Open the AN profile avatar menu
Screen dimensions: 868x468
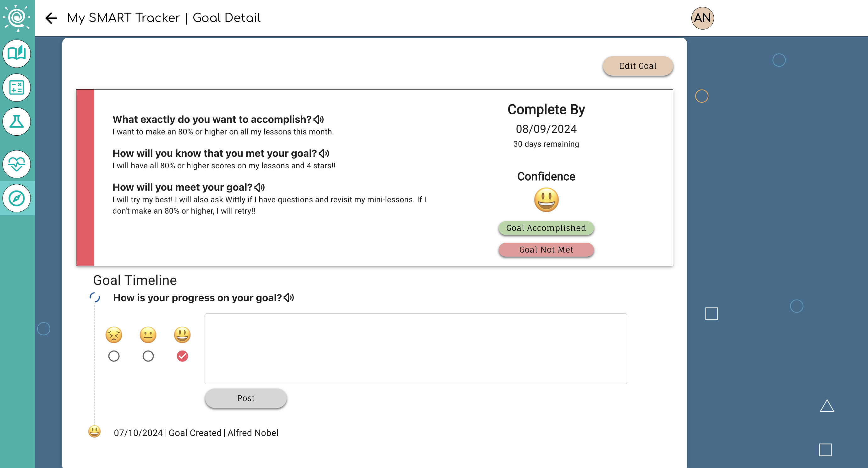point(702,18)
